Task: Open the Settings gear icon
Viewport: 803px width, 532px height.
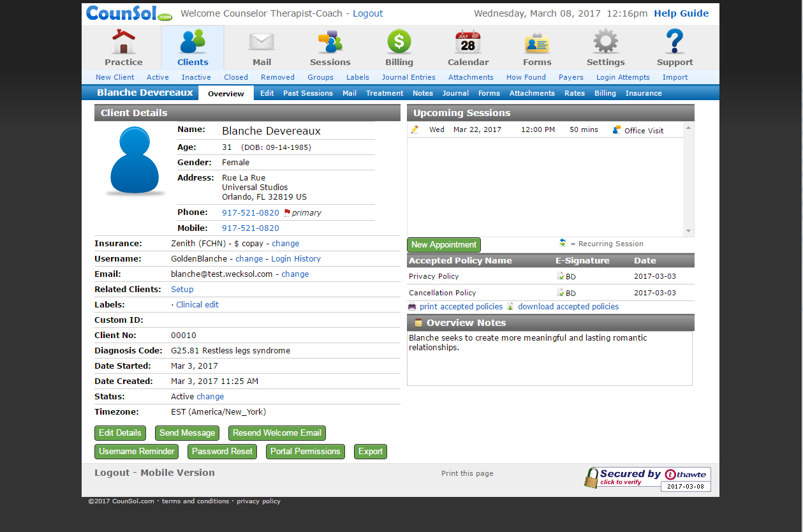Action: (606, 42)
